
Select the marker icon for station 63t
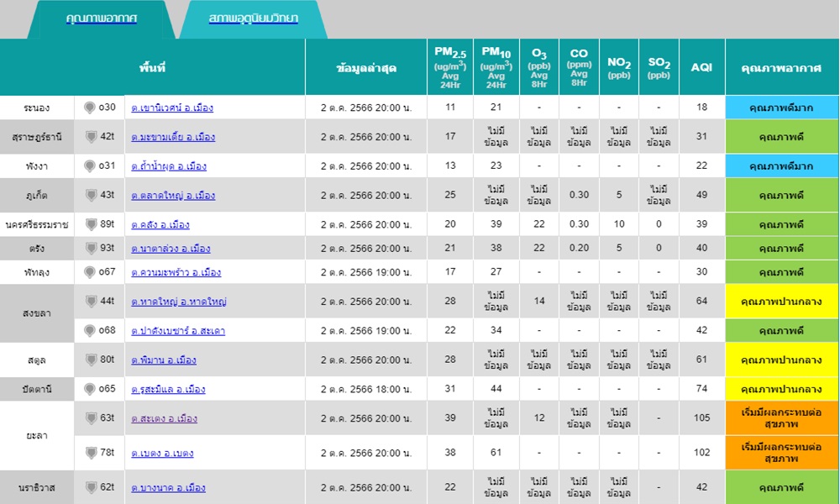tap(90, 418)
